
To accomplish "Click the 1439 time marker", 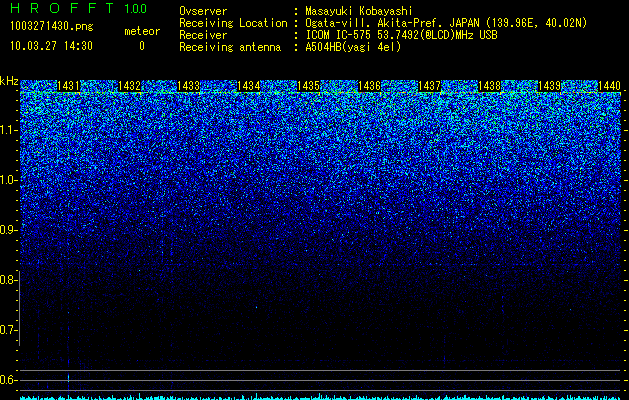I will point(549,86).
